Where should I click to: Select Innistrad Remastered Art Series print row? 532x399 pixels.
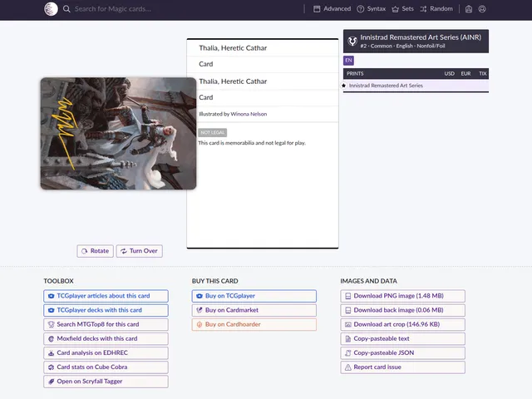pos(416,86)
